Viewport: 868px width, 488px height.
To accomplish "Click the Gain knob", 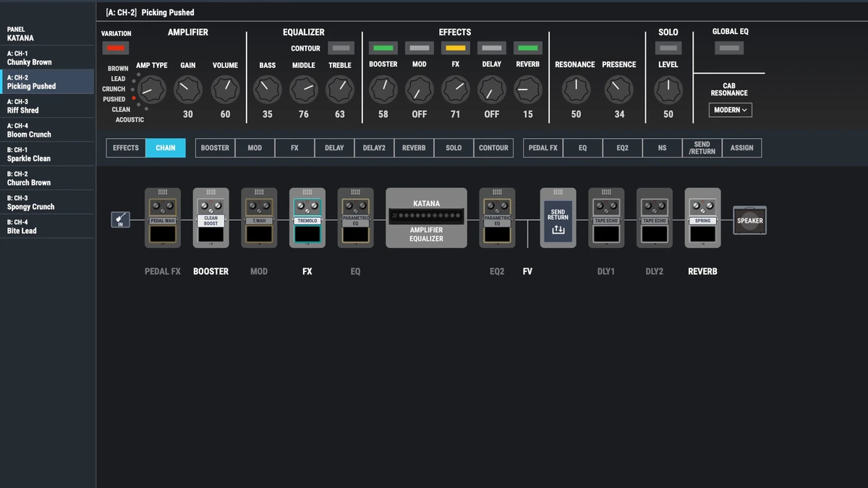I will pyautogui.click(x=188, y=90).
